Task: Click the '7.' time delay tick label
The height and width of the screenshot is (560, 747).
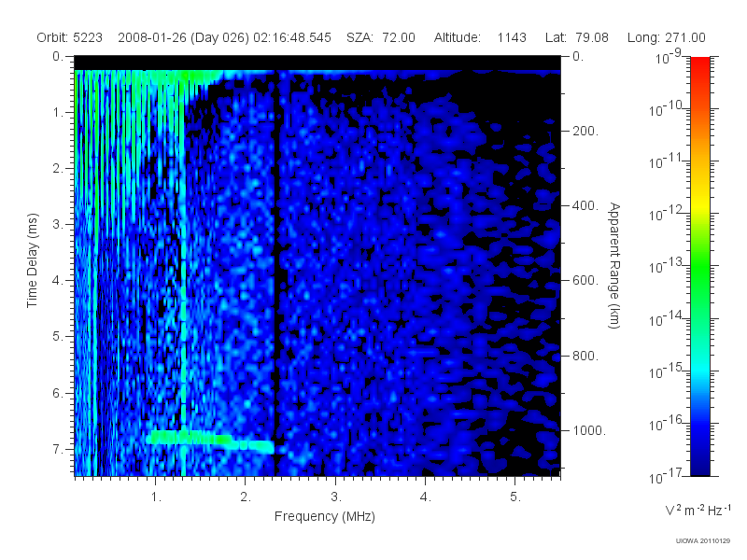Action: pos(58,449)
